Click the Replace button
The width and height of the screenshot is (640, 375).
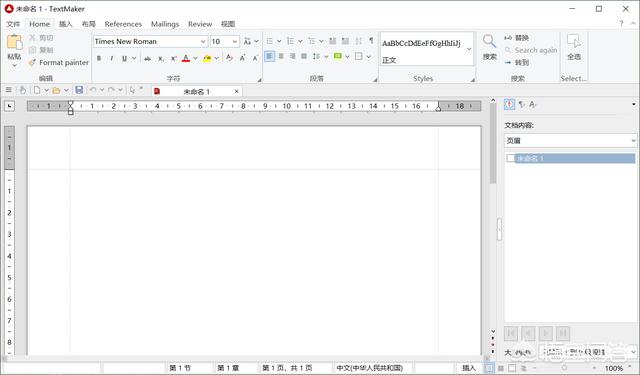517,38
